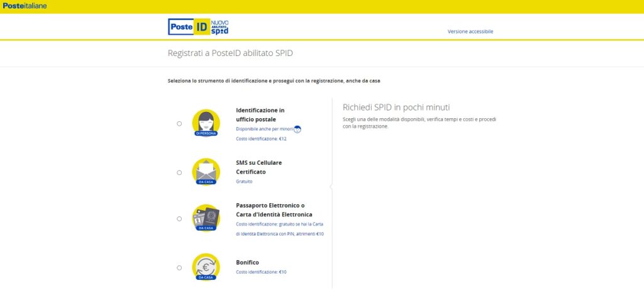Screen dimensions: 644x293
Task: Click the Gratuito label under SMS option
Action: (x=245, y=181)
